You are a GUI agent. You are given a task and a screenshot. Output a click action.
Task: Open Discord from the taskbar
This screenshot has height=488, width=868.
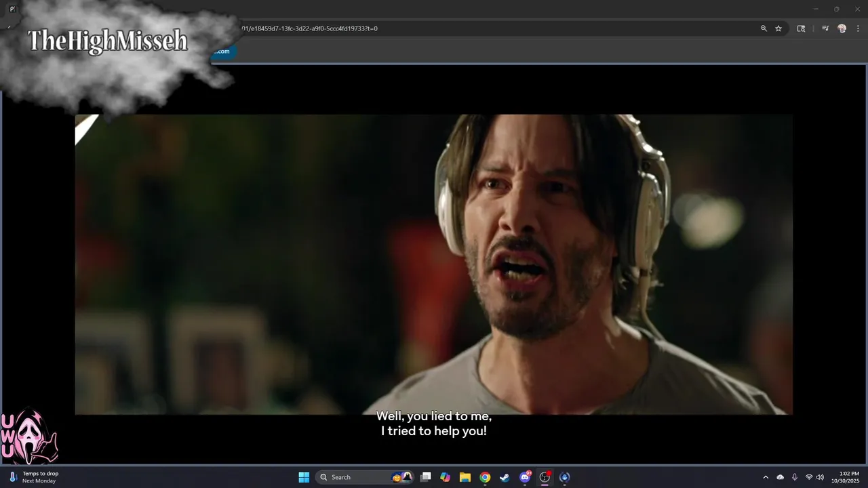click(x=525, y=477)
